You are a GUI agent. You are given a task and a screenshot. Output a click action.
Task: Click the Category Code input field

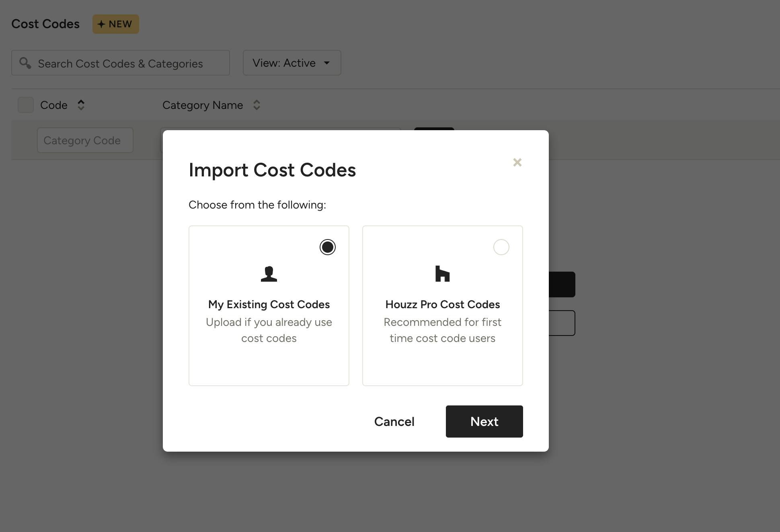[85, 140]
